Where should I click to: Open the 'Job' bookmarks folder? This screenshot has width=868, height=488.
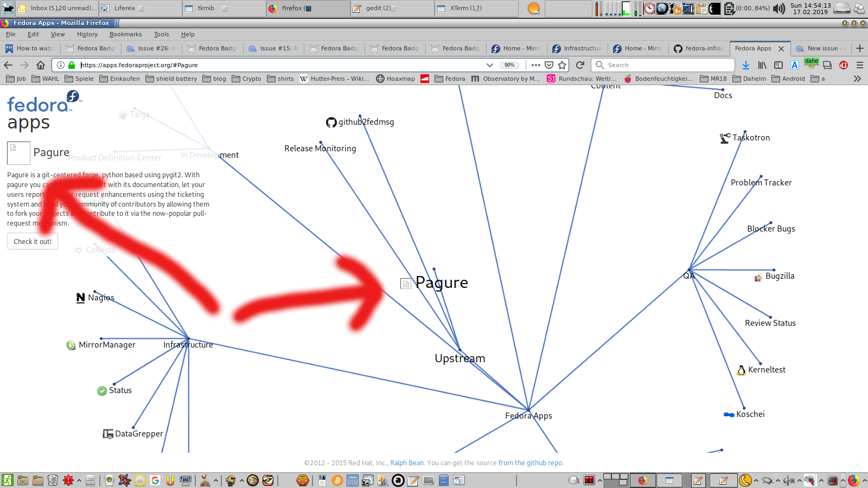click(x=16, y=79)
